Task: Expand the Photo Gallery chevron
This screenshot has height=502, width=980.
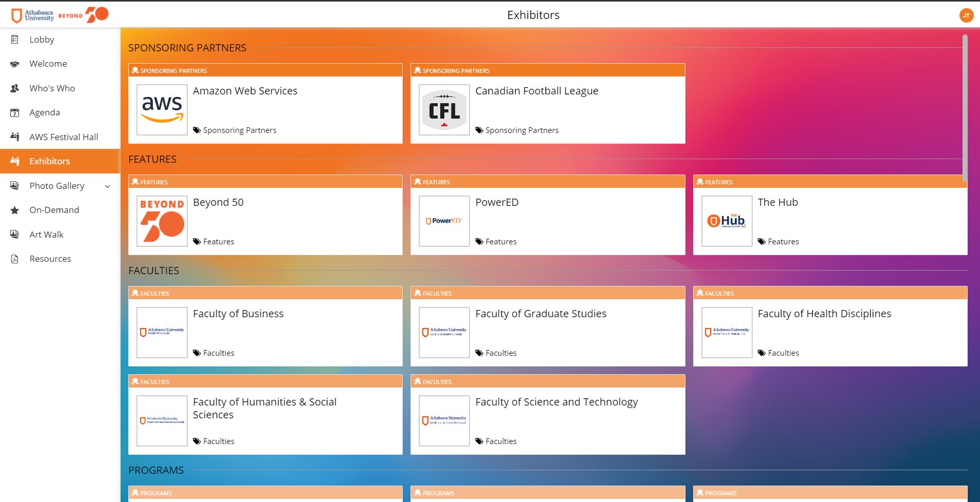Action: click(x=107, y=186)
